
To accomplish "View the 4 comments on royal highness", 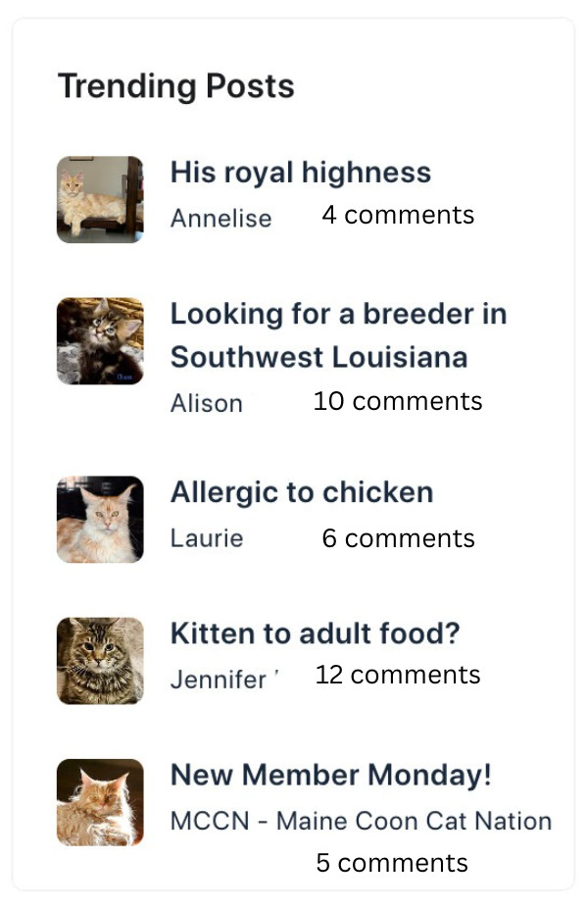I will click(x=398, y=215).
